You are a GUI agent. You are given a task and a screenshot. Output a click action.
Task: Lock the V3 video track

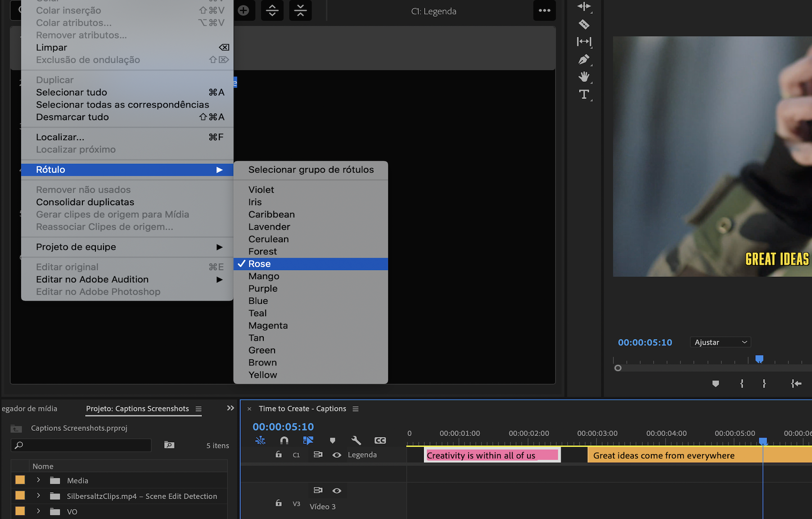279,503
